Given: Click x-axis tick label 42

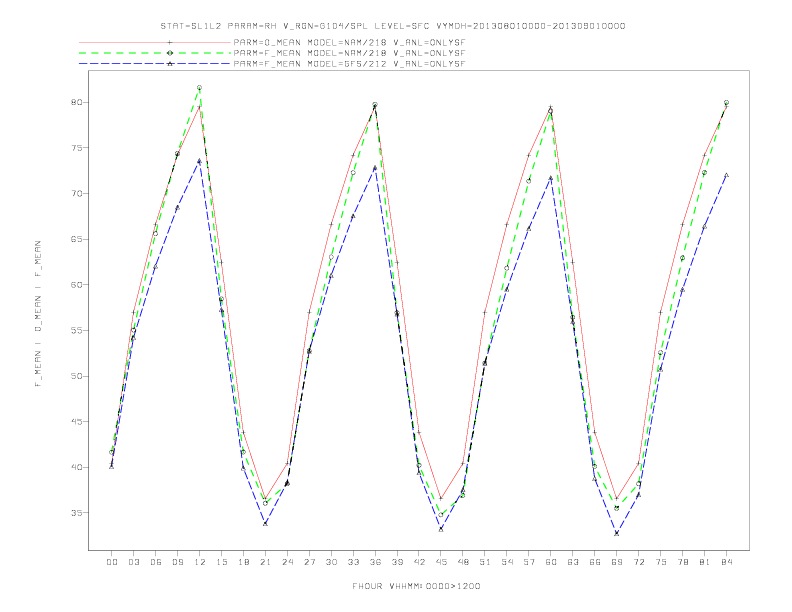Looking at the screenshot, I should (x=419, y=562).
